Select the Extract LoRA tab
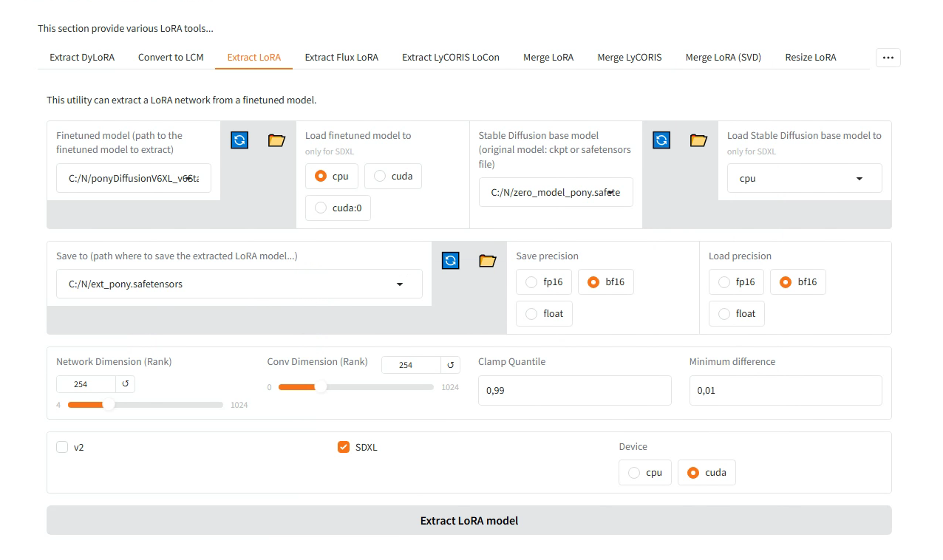This screenshot has width=943, height=560. tap(254, 58)
